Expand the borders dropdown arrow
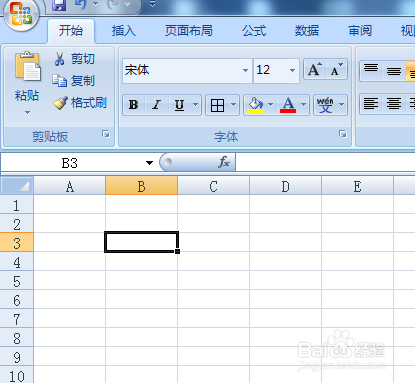This screenshot has width=415, height=383. [x=234, y=105]
